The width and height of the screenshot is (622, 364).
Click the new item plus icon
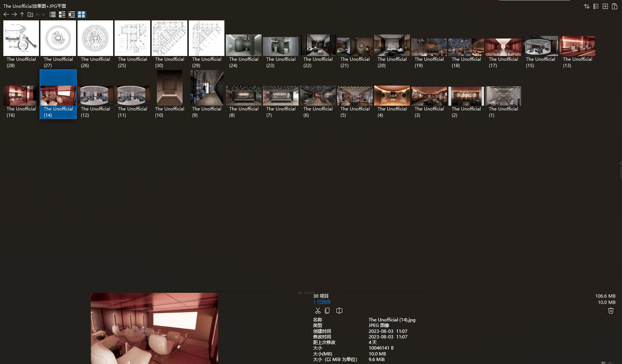[605, 6]
